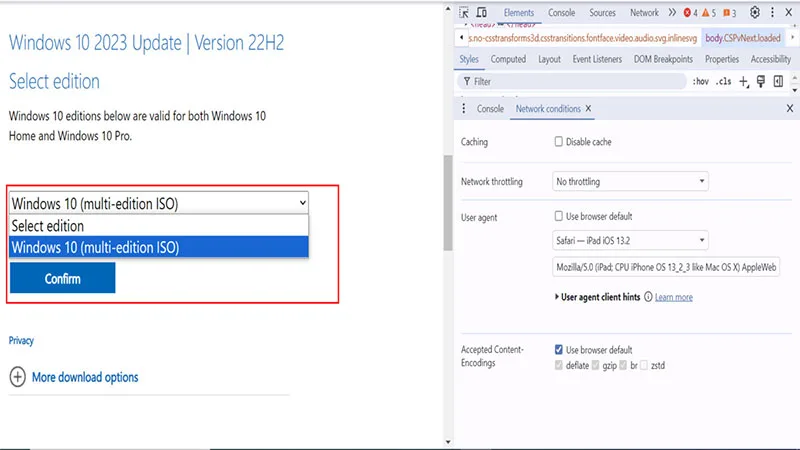Toggle the deflate encoding checkbox
Screen dimensions: 800x450
pyautogui.click(x=559, y=365)
